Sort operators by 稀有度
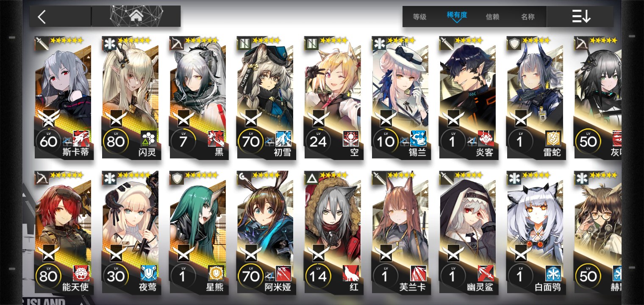Screen dimensions: 644x305 457,15
